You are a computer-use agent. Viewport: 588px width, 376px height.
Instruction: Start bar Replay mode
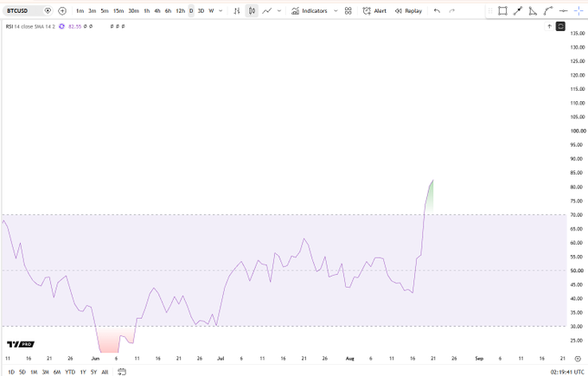point(408,11)
